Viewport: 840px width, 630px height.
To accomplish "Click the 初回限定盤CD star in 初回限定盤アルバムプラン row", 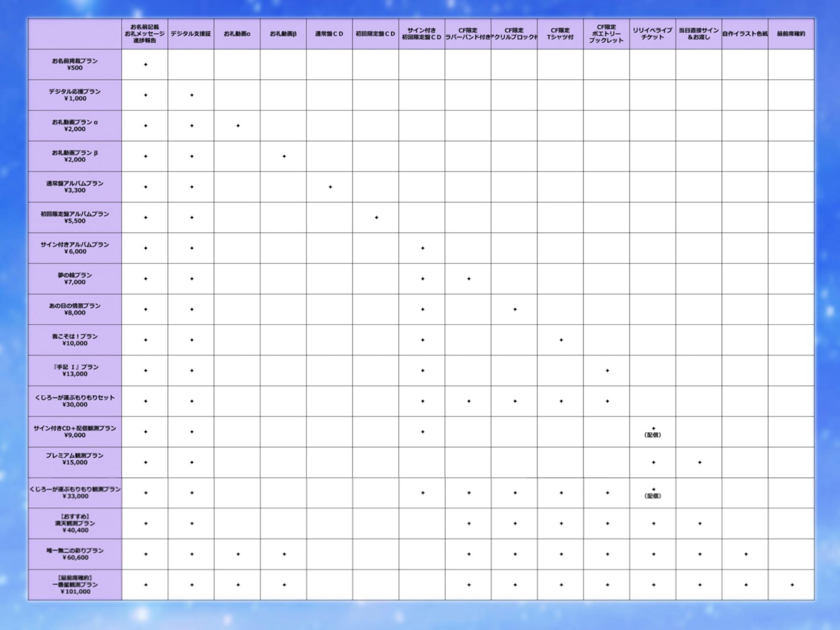I will pyautogui.click(x=376, y=218).
